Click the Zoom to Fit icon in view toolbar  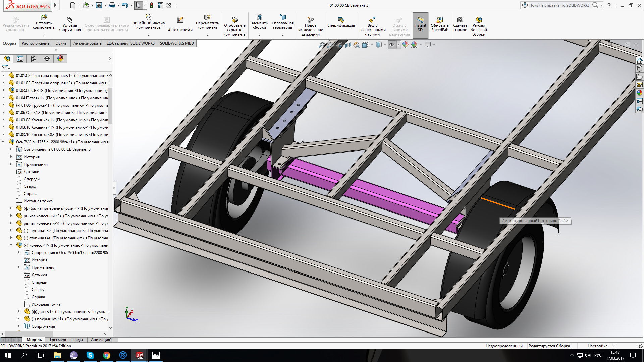(322, 45)
